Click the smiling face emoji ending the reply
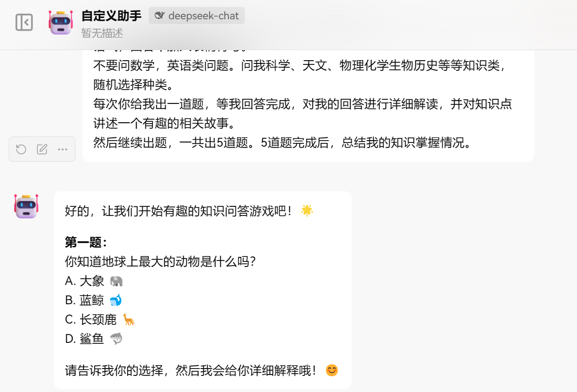The width and height of the screenshot is (577, 392). click(x=332, y=370)
